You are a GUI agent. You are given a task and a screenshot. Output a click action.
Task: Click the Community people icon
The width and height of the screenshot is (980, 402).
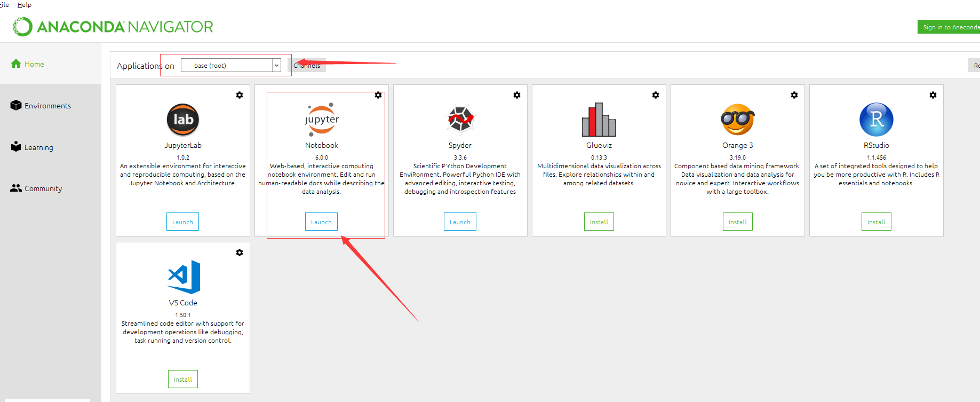pos(16,188)
